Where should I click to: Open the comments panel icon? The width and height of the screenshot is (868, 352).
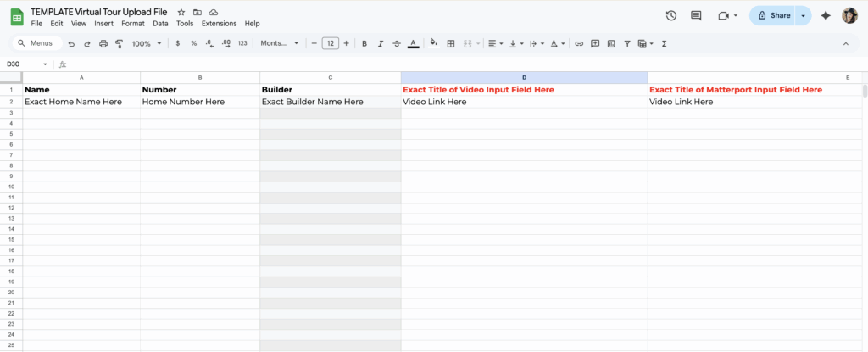[x=696, y=15]
